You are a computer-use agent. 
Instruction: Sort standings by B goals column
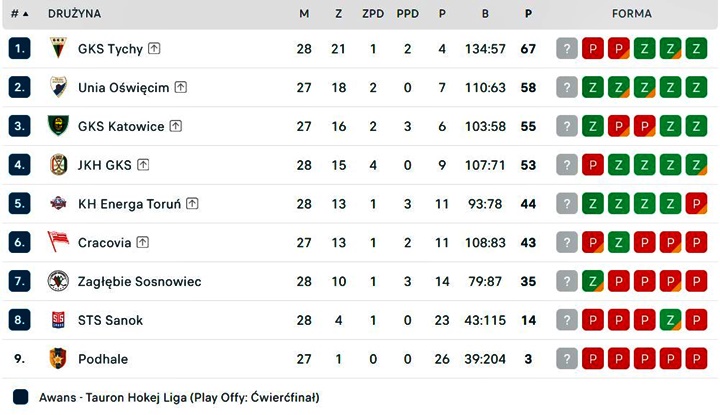(485, 14)
